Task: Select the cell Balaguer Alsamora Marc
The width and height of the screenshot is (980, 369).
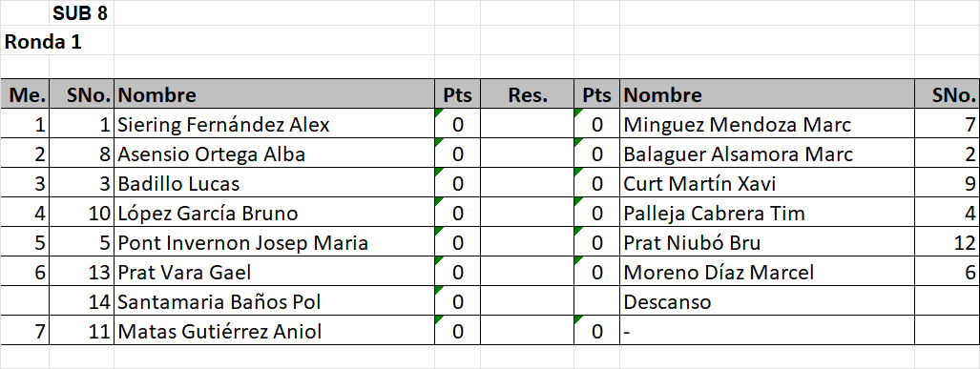Action: pyautogui.click(x=767, y=154)
